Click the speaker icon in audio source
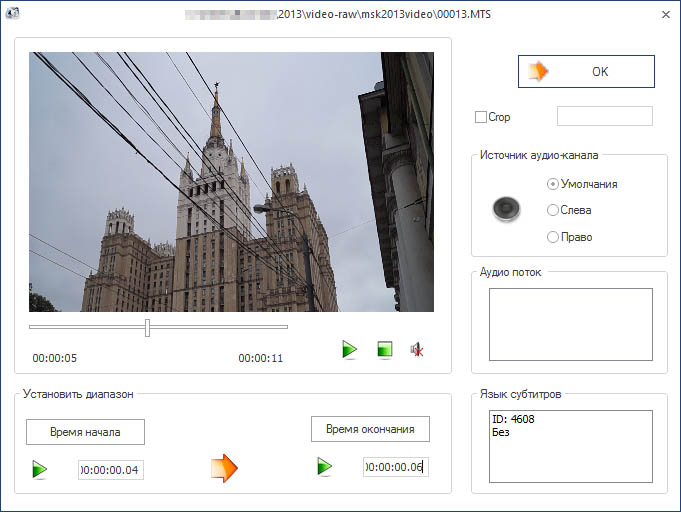This screenshot has width=681, height=512. 506,209
